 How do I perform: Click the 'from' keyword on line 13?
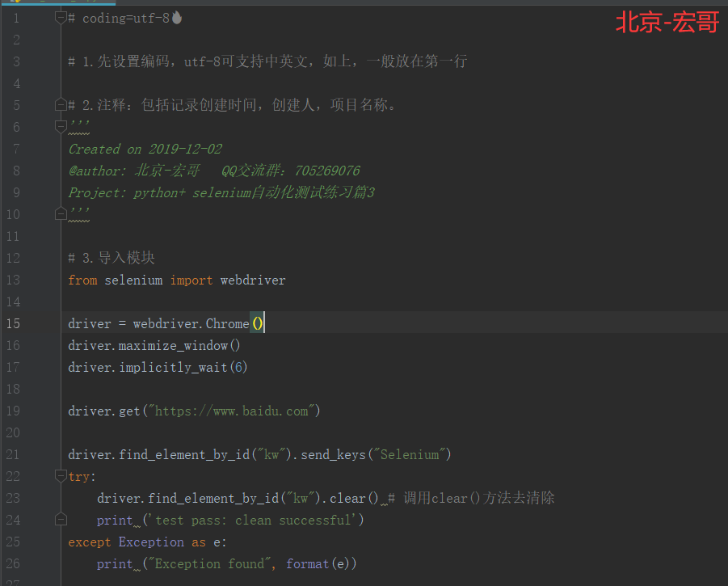(x=82, y=280)
